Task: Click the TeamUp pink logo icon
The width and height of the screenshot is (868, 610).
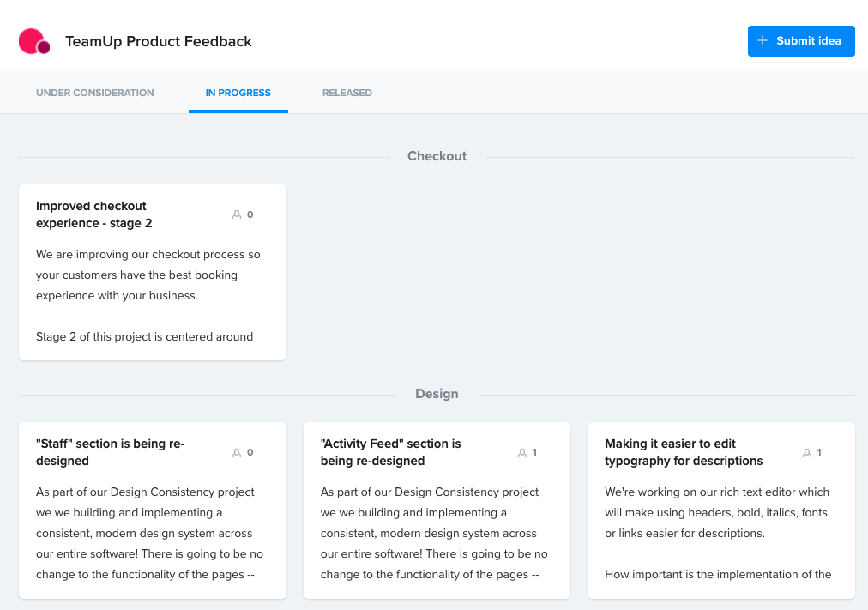Action: tap(33, 41)
